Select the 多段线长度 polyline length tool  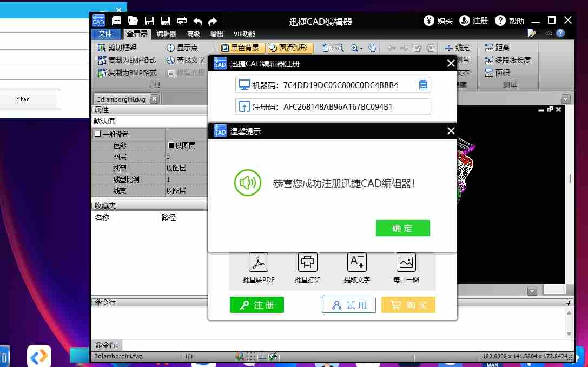tap(508, 60)
